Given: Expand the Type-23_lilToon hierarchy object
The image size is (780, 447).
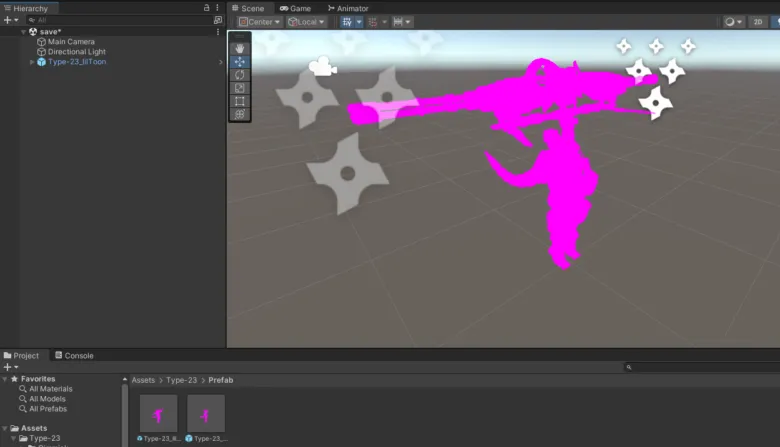Looking at the screenshot, I should click(x=32, y=62).
